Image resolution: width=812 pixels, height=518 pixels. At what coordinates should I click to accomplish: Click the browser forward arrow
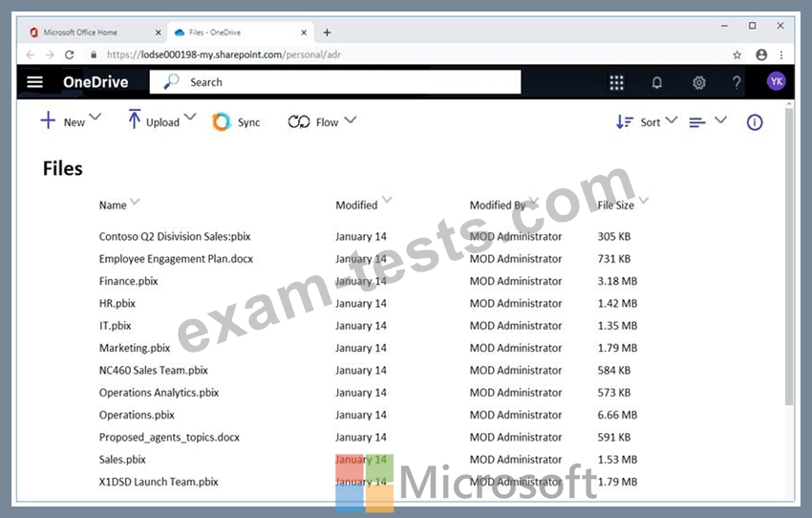coord(50,54)
